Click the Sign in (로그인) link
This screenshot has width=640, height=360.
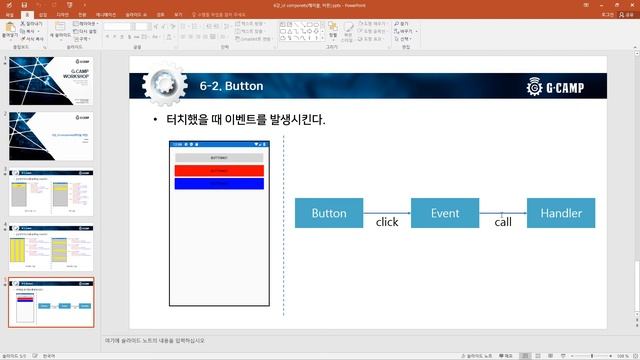click(607, 15)
